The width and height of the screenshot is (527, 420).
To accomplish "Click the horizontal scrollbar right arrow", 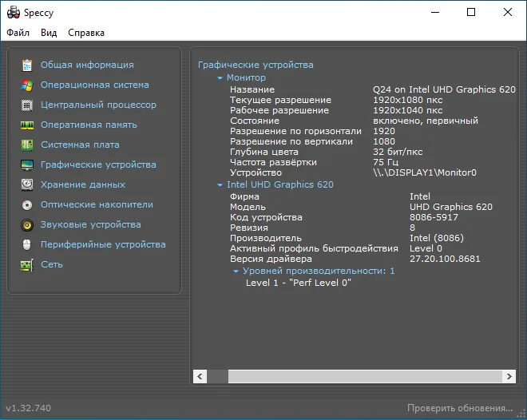I will click(509, 376).
